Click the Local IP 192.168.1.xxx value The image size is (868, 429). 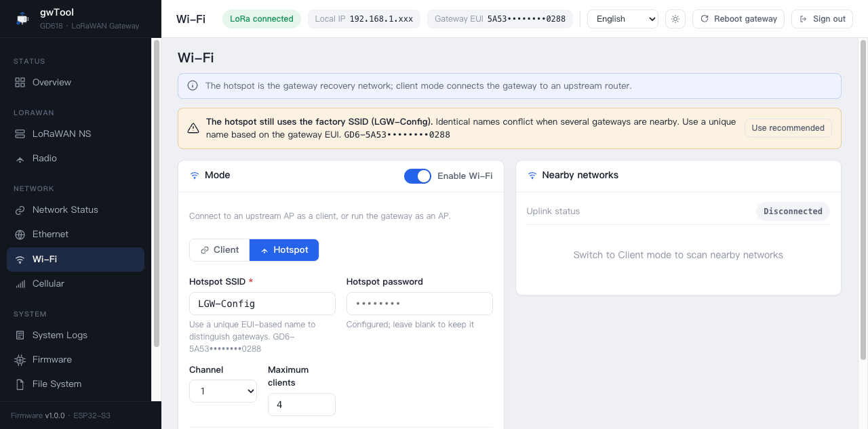click(x=381, y=19)
